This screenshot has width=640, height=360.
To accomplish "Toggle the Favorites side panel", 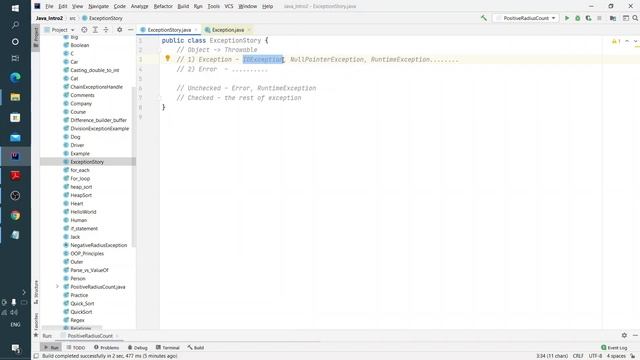I will (x=36, y=324).
